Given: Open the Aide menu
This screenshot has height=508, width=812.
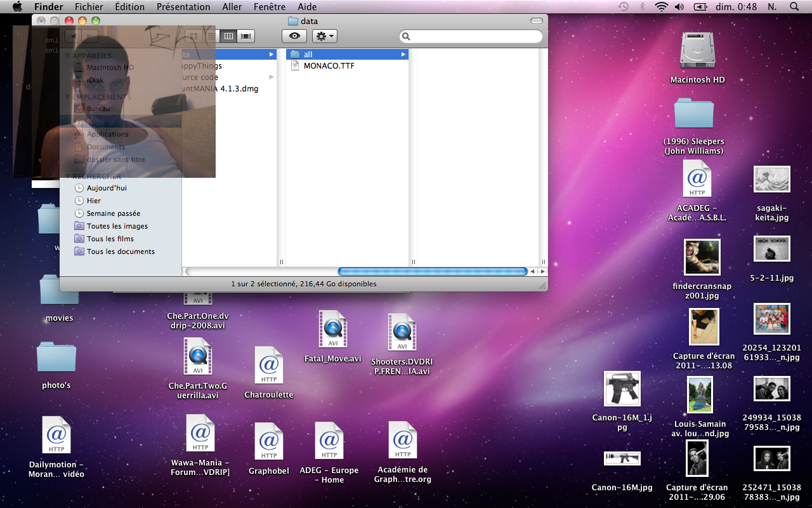Looking at the screenshot, I should (307, 7).
